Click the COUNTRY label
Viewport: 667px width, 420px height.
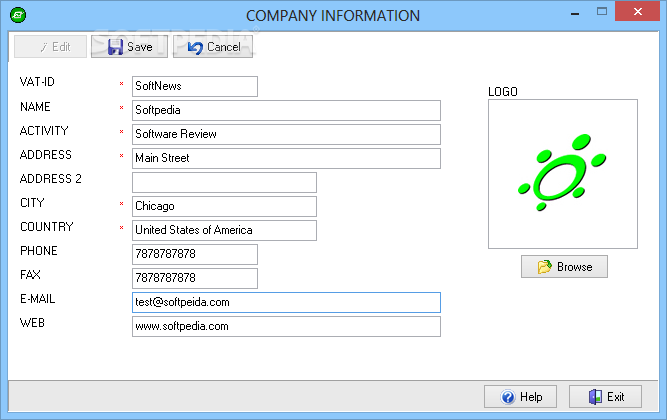click(x=47, y=227)
